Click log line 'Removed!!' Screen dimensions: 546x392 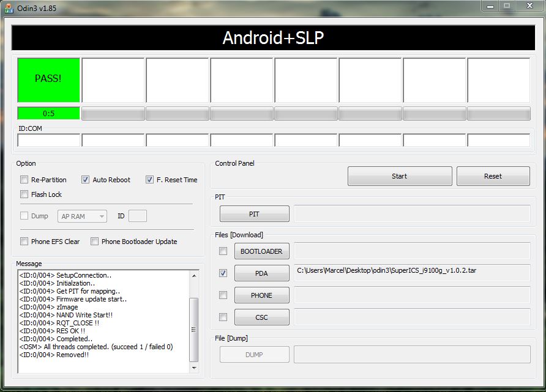coord(54,355)
